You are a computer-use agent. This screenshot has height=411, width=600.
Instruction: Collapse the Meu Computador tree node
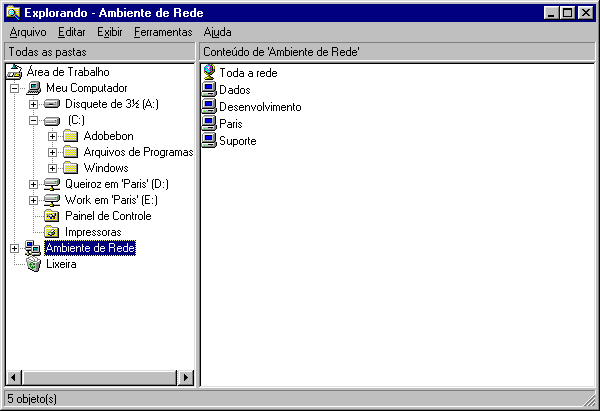tap(15, 88)
